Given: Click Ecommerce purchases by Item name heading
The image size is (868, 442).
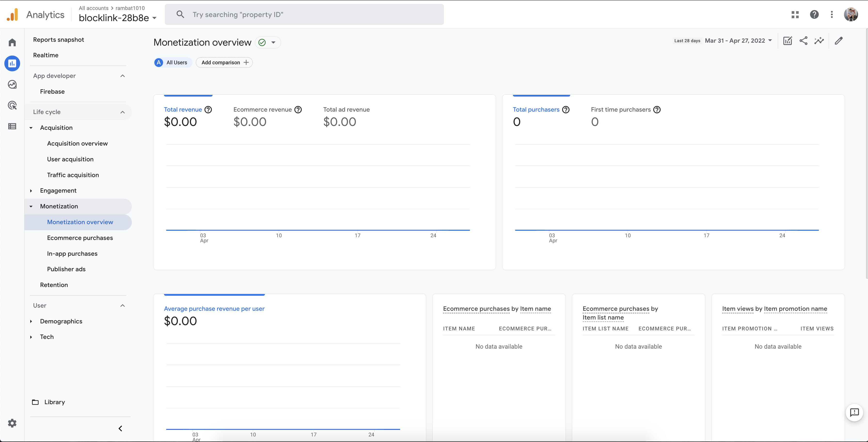Looking at the screenshot, I should click(x=497, y=309).
